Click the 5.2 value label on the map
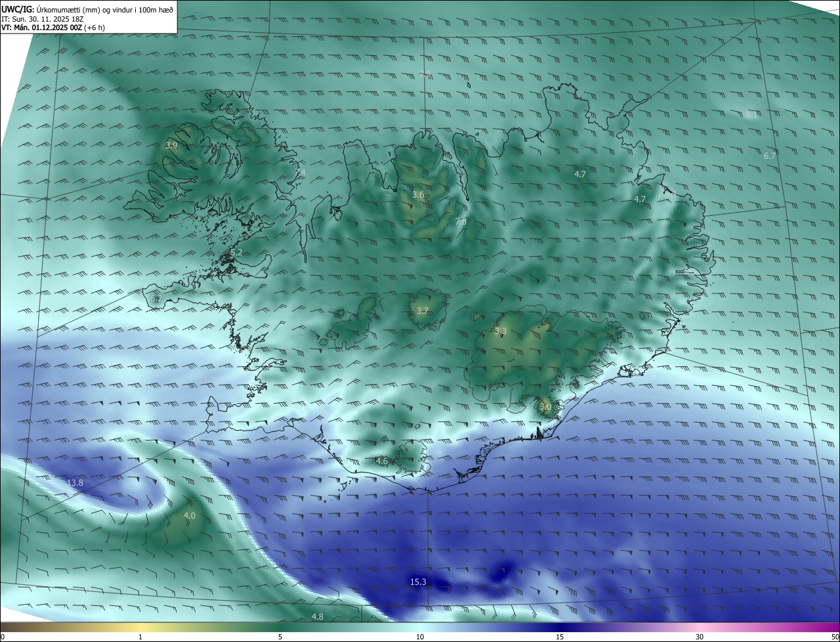 236,253
